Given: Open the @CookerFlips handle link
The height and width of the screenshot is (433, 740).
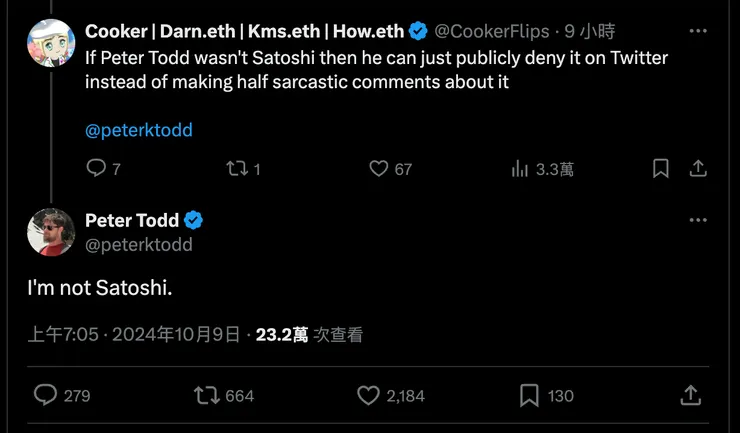Looking at the screenshot, I should (492, 32).
